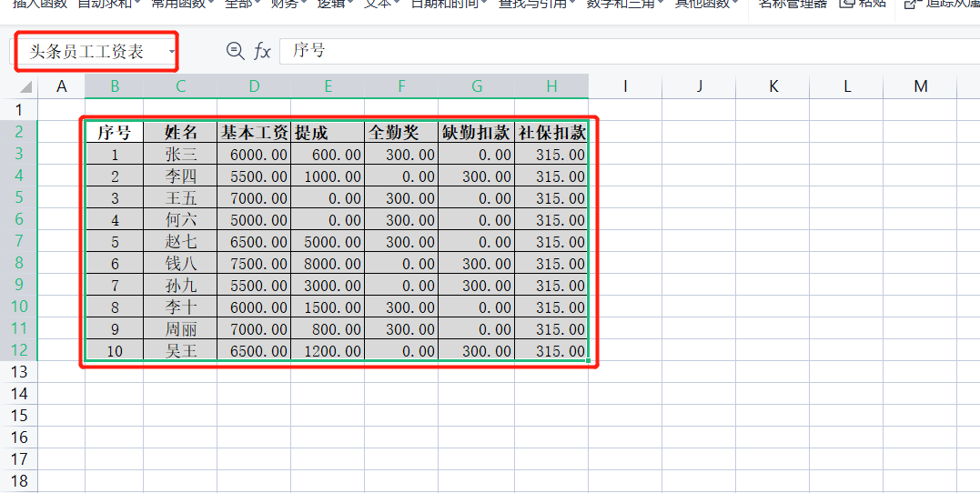Select the cell with name 李四
Viewport: 980px width, 493px height.
pyautogui.click(x=181, y=176)
